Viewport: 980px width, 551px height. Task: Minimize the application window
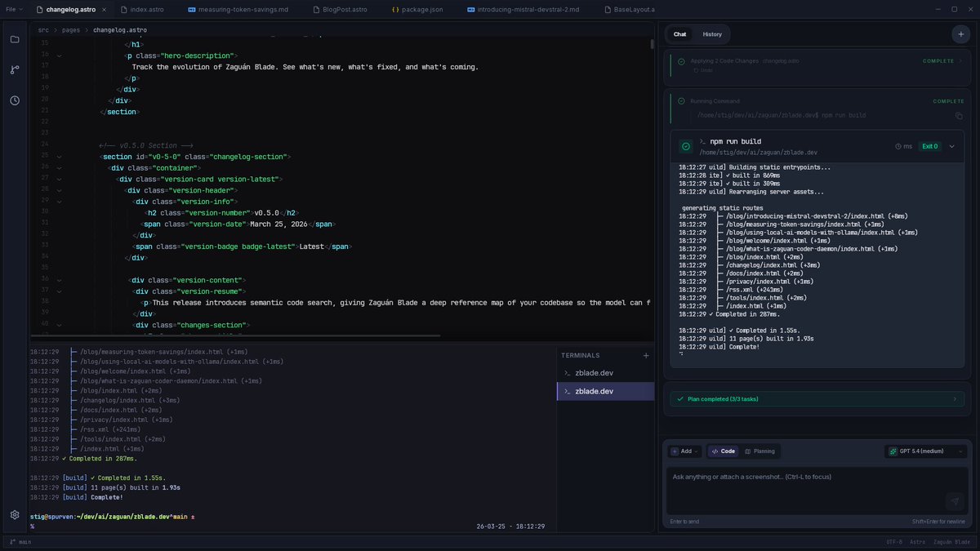(x=937, y=9)
